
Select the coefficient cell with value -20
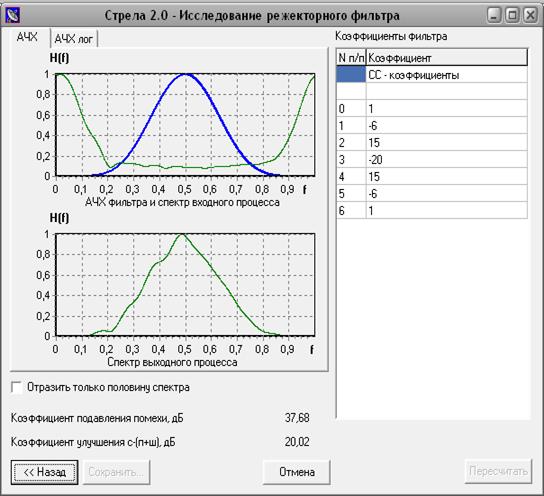click(447, 160)
